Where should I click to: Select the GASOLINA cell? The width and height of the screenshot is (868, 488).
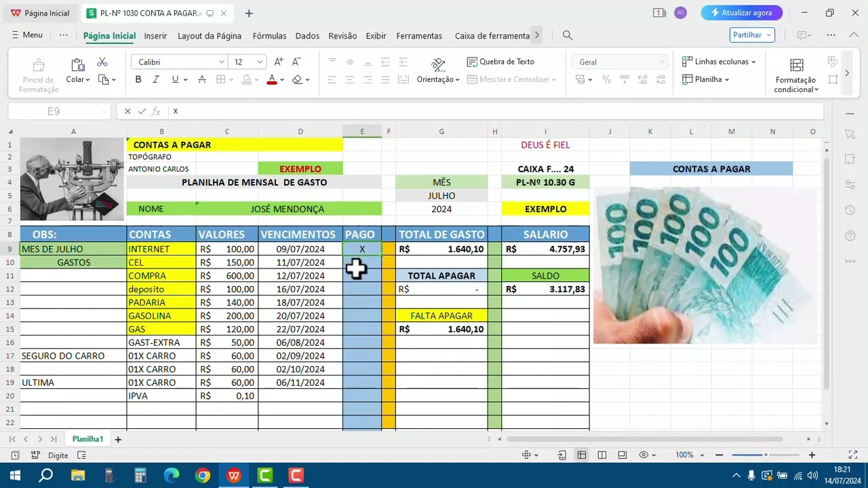pyautogui.click(x=161, y=316)
